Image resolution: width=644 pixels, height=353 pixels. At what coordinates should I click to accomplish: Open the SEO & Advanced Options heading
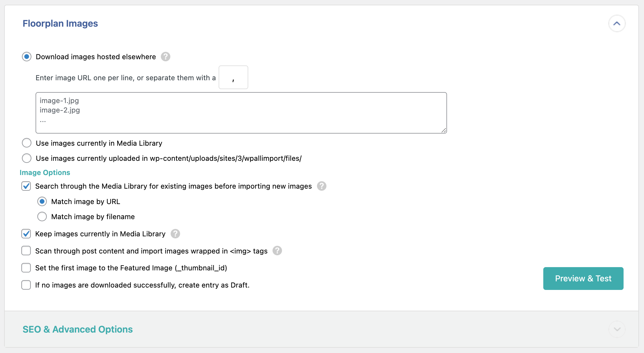pyautogui.click(x=78, y=329)
